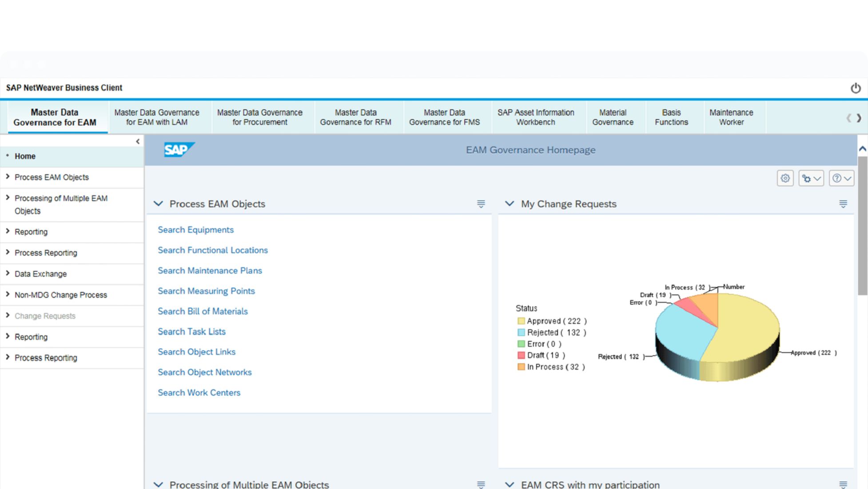Collapse the Process EAM Objects section

tap(158, 204)
